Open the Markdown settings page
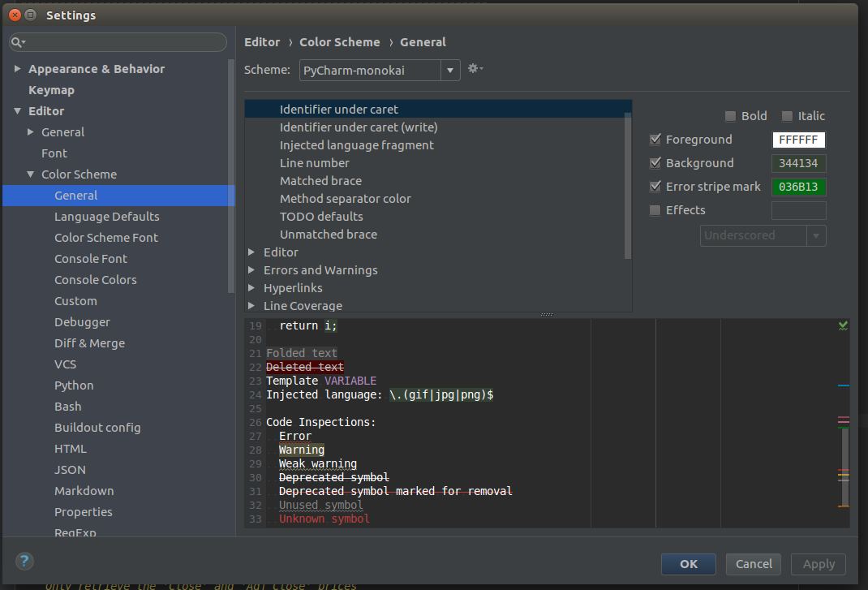 tap(84, 490)
